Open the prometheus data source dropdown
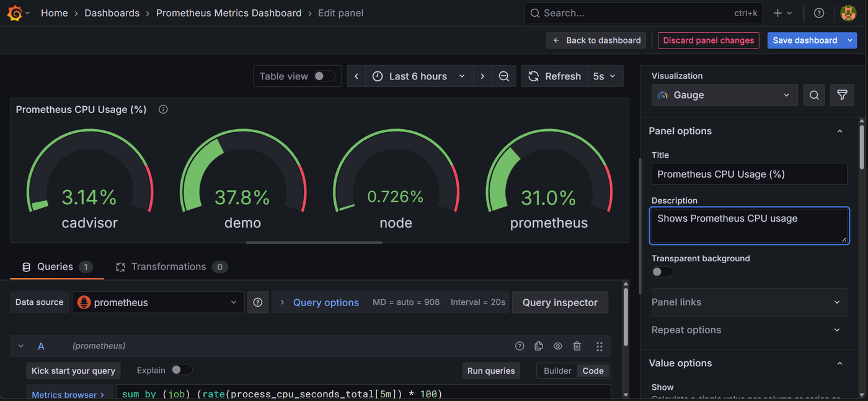Screen dimensions: 868x401 coord(158,302)
